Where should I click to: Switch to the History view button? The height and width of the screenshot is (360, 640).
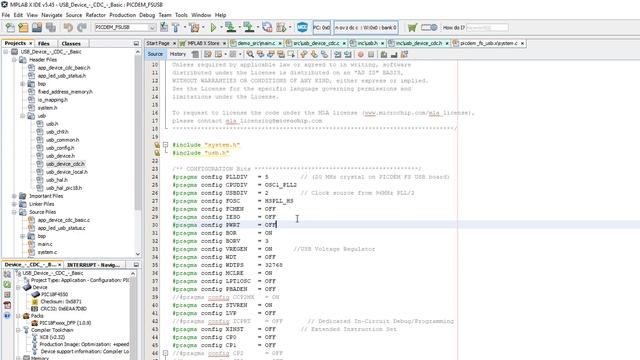click(x=178, y=54)
